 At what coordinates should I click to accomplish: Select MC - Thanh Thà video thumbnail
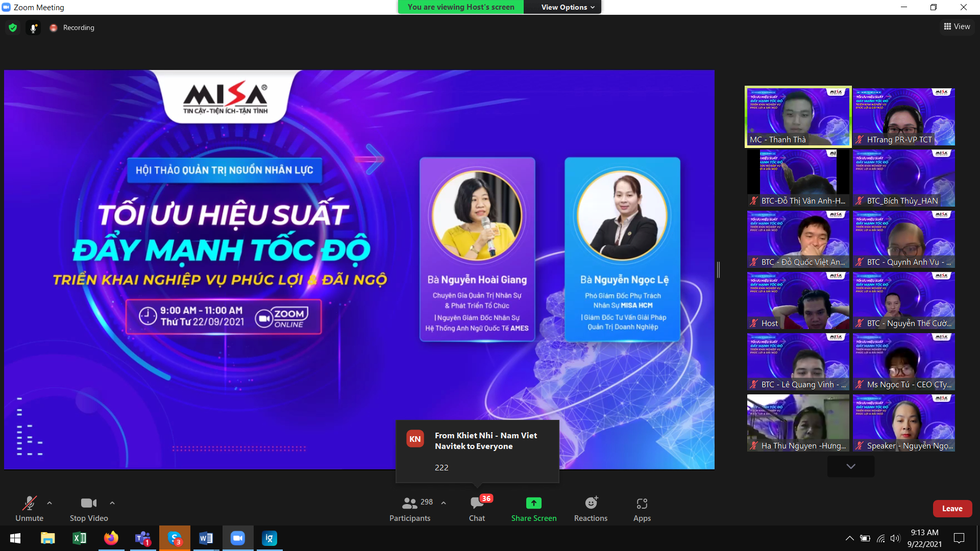(798, 117)
